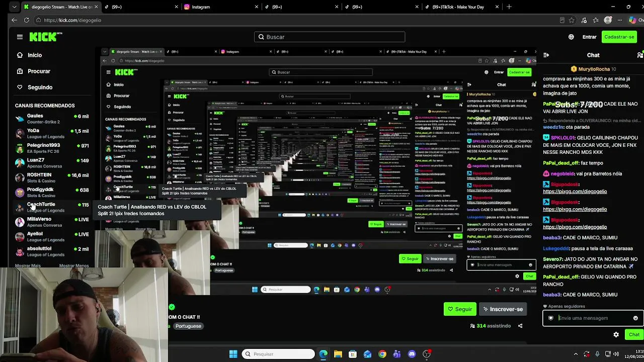Viewport: 644px width, 362px height.
Task: Open the absoluttlol recommended channel
Action: click(x=52, y=251)
